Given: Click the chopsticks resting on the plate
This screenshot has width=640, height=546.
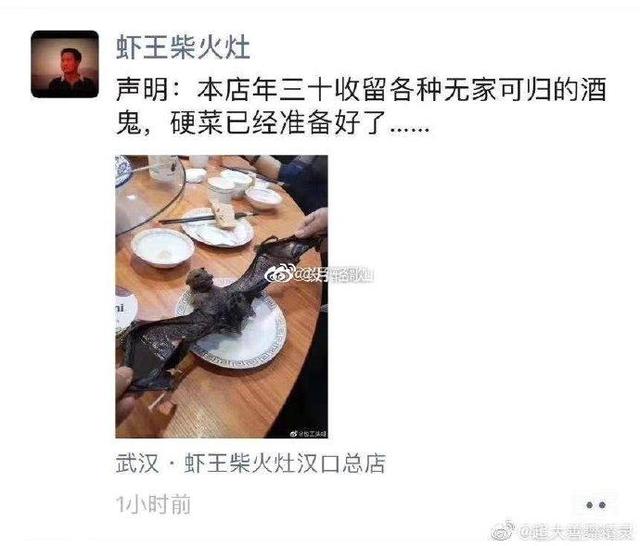Looking at the screenshot, I should (207, 219).
